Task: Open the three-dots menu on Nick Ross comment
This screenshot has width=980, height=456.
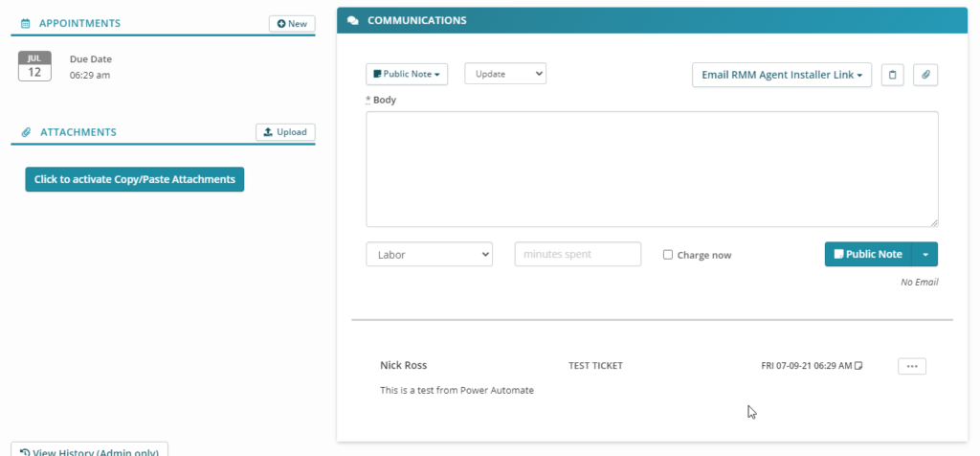Action: (912, 366)
